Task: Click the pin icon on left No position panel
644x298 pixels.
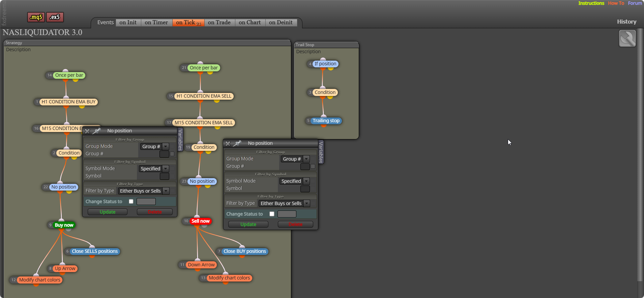Action: click(x=97, y=131)
